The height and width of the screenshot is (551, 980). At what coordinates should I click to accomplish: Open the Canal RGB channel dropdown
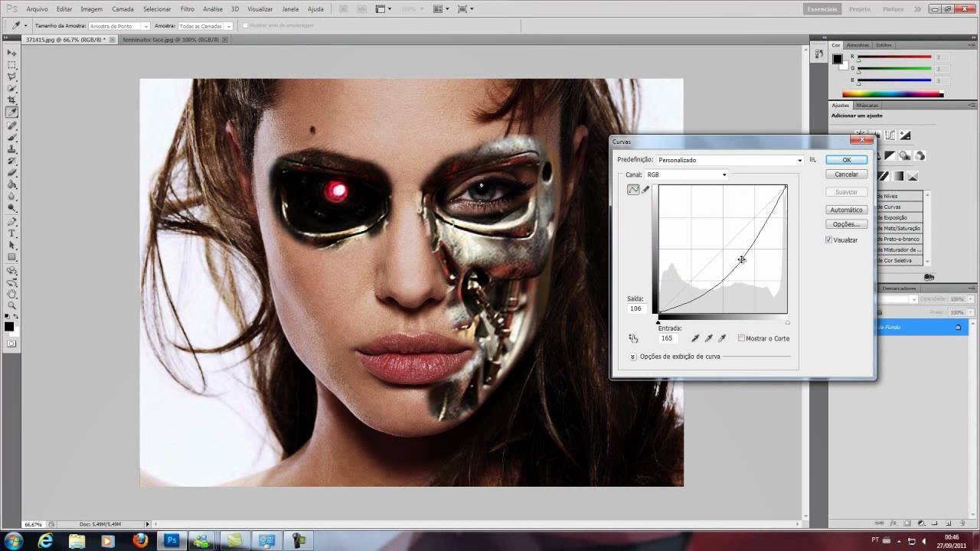coord(687,174)
